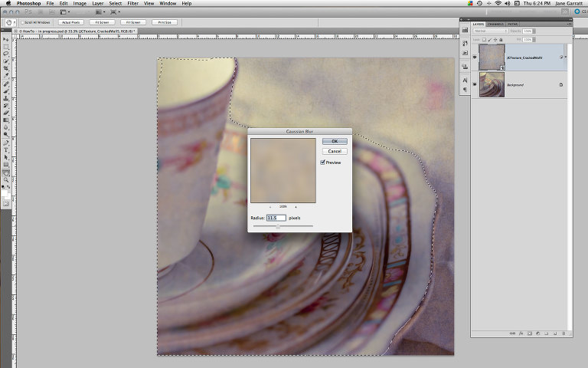Screen dimensions: 588x368
Task: Select the Path Selection tool
Action: click(5, 157)
